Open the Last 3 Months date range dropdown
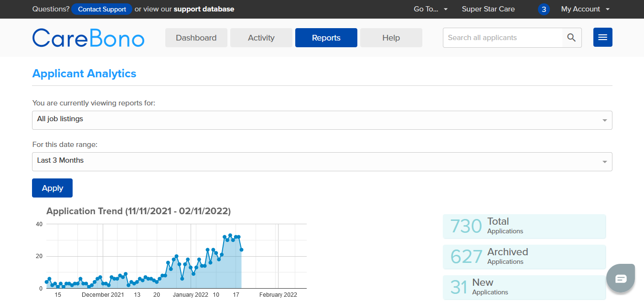Image resolution: width=644 pixels, height=302 pixels. point(322,161)
